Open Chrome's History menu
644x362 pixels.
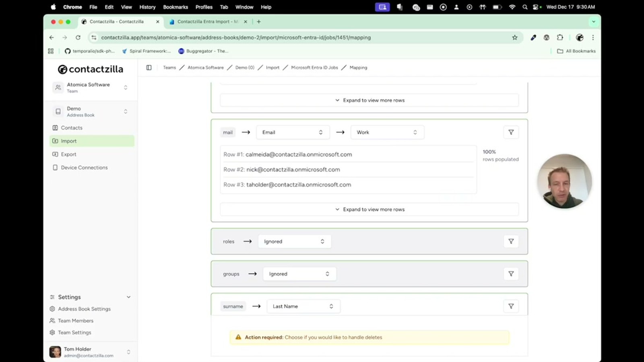(x=147, y=7)
